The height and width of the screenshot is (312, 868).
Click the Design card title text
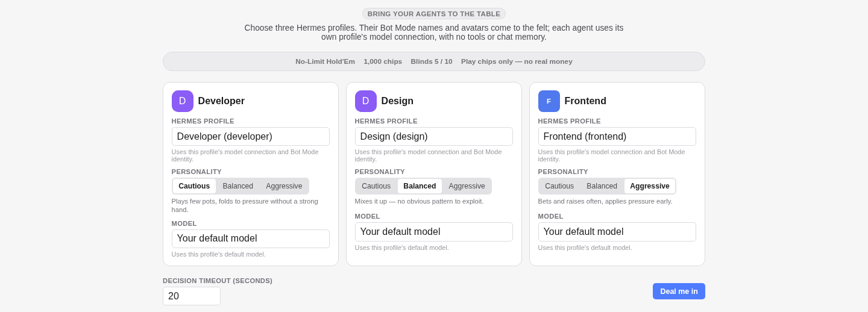pyautogui.click(x=397, y=101)
